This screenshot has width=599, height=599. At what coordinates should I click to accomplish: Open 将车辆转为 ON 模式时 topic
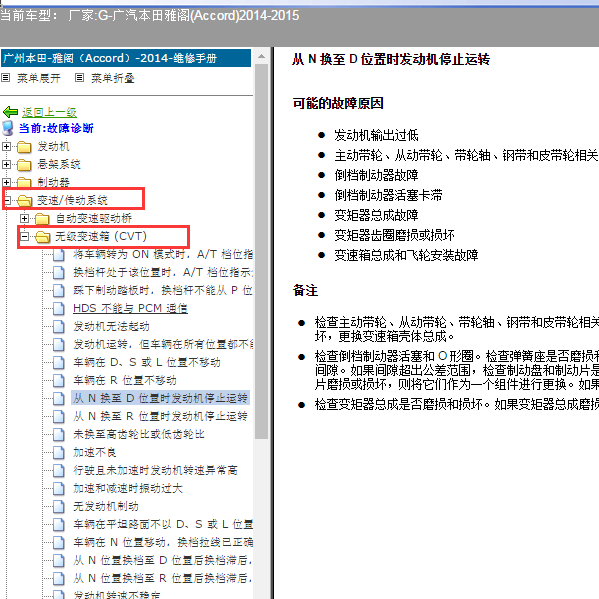point(163,254)
